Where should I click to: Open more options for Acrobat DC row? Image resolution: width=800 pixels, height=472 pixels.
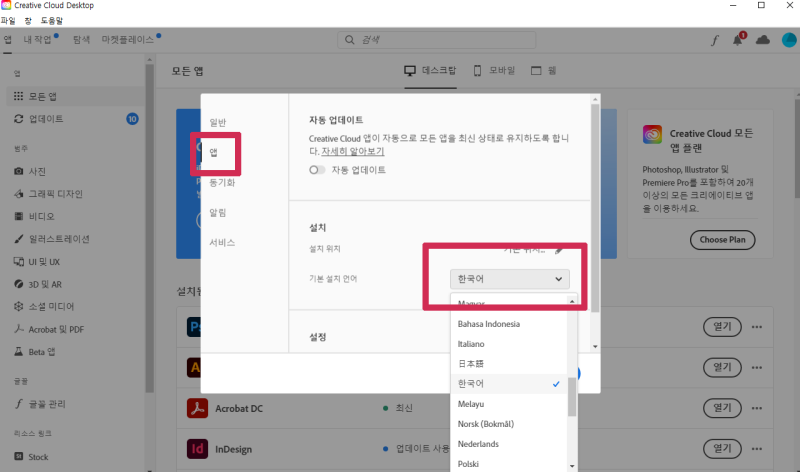[x=757, y=408]
